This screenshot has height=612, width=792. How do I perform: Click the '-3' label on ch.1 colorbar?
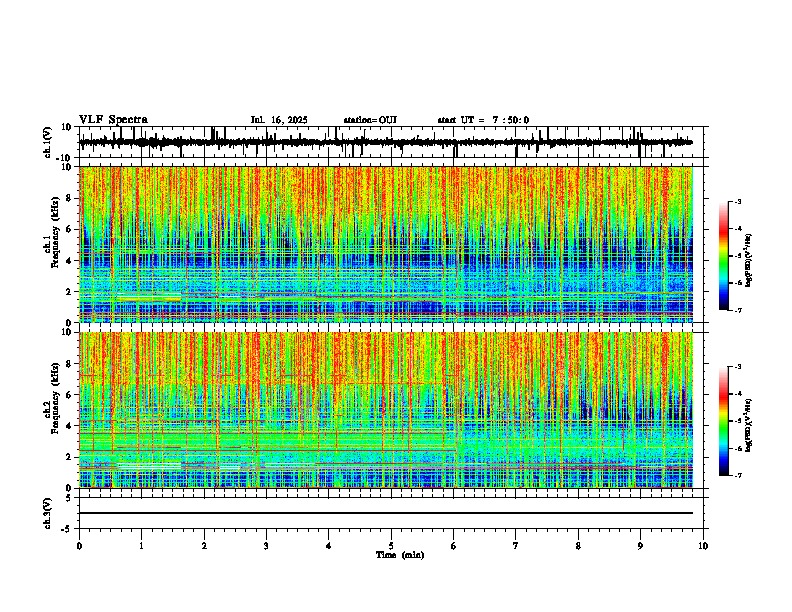point(737,202)
